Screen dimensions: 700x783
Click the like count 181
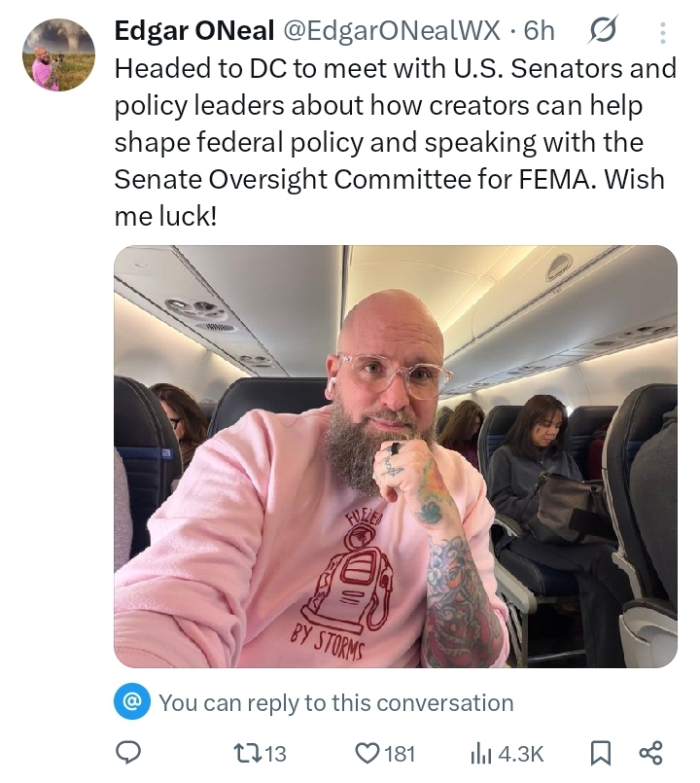click(x=400, y=754)
